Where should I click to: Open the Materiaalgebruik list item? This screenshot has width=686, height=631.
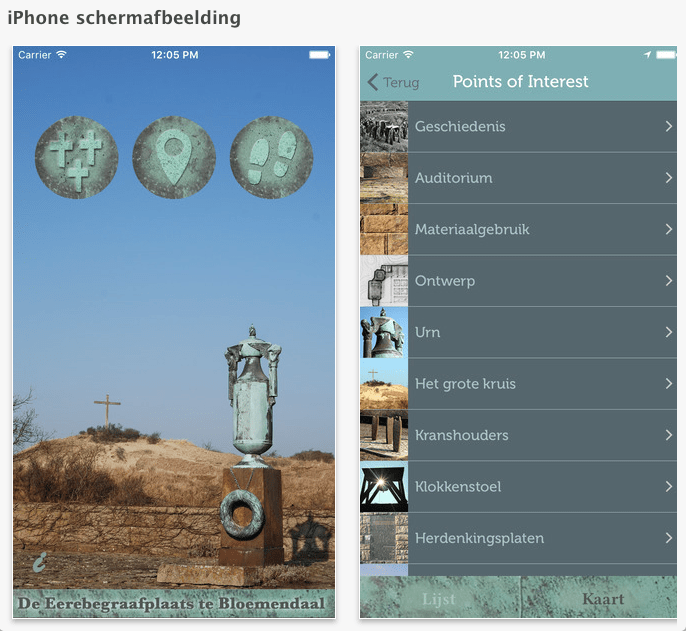point(518,229)
